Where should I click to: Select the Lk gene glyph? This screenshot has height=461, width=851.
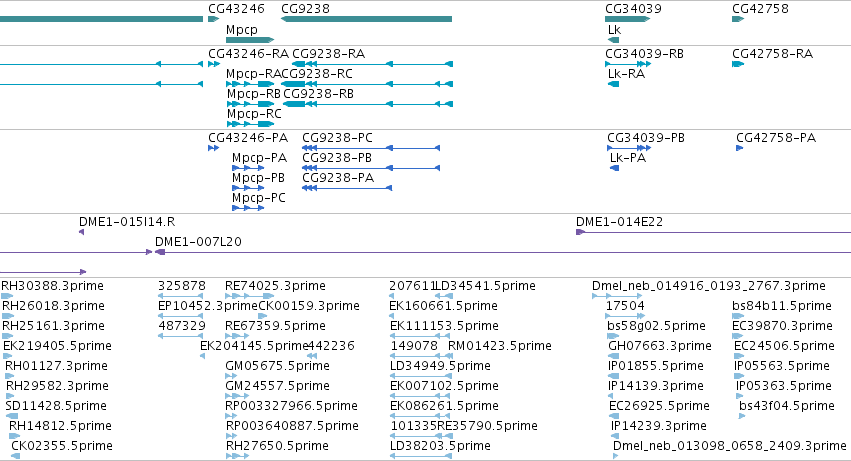point(613,40)
